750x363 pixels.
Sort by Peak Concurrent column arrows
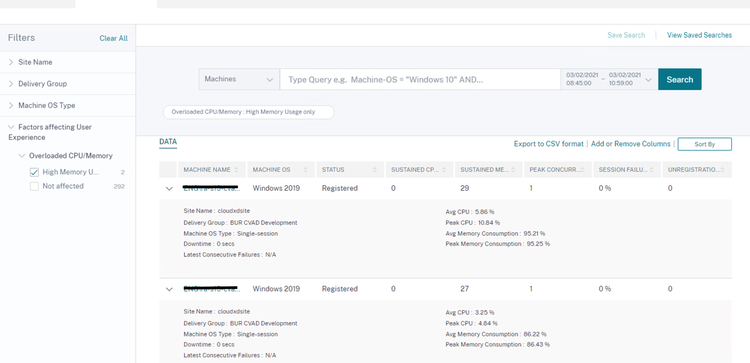tap(583, 170)
